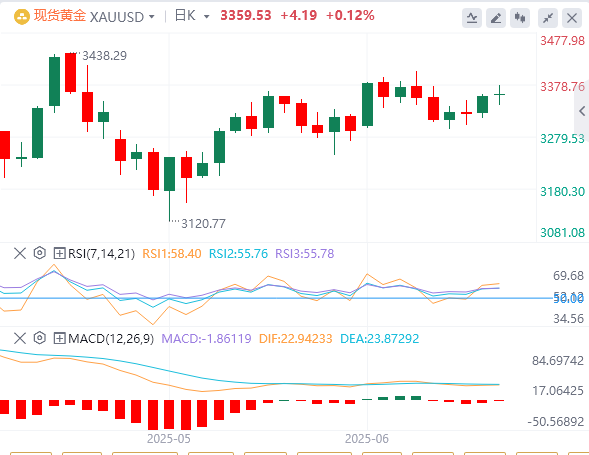The width and height of the screenshot is (589, 455).
Task: Open RSI indicator settings gear
Action: click(39, 253)
